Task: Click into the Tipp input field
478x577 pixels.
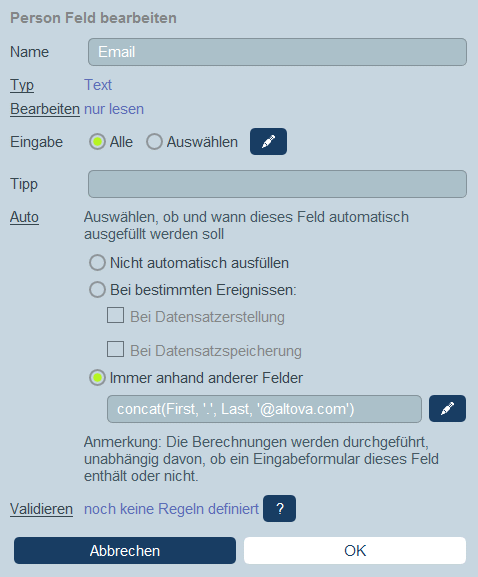Action: 277,184
